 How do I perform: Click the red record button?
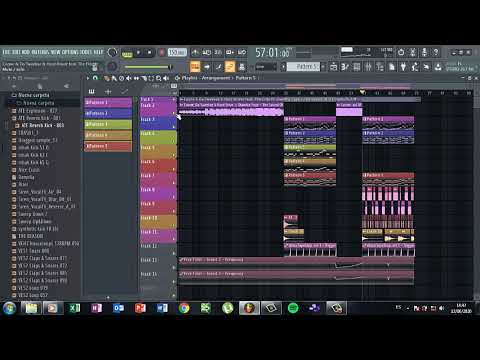point(162,52)
